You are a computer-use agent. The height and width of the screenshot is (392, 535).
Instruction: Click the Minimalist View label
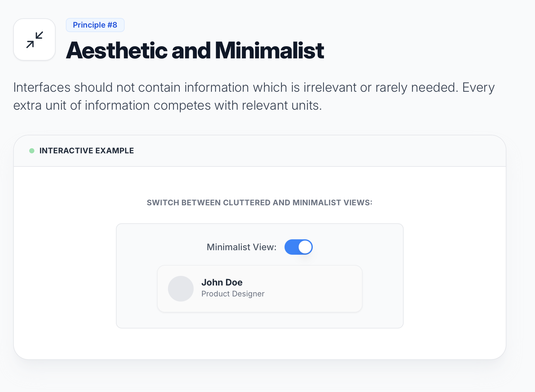coord(241,247)
